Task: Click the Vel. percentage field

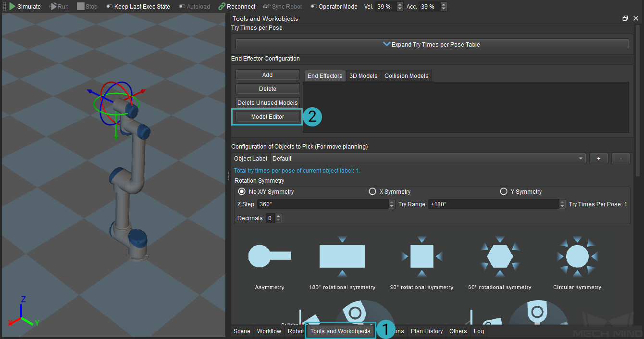Action: [x=386, y=7]
